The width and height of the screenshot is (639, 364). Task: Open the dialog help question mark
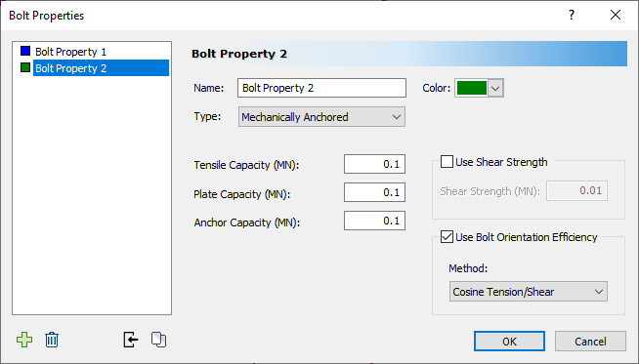click(572, 15)
